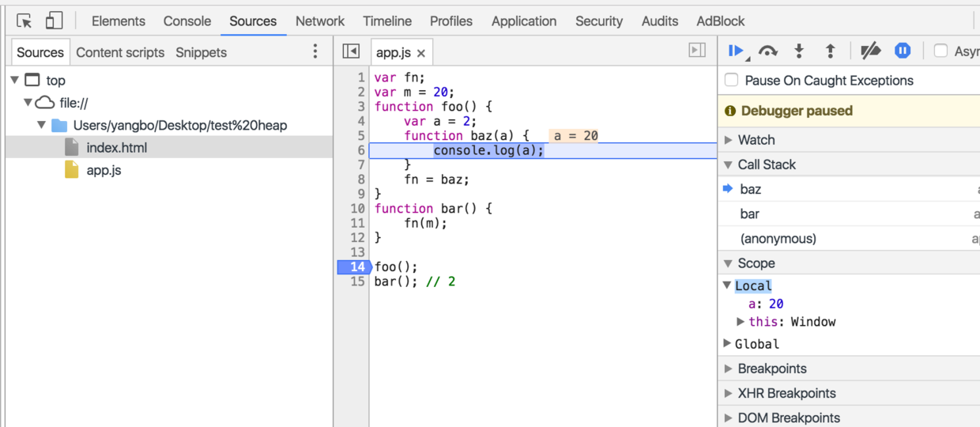Deactivate all breakpoints

click(x=870, y=51)
